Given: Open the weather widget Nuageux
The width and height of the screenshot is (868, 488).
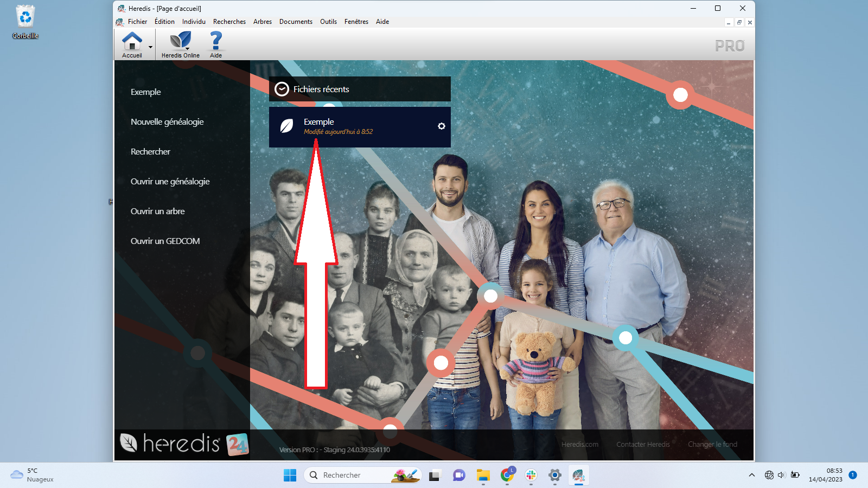Looking at the screenshot, I should pyautogui.click(x=33, y=475).
